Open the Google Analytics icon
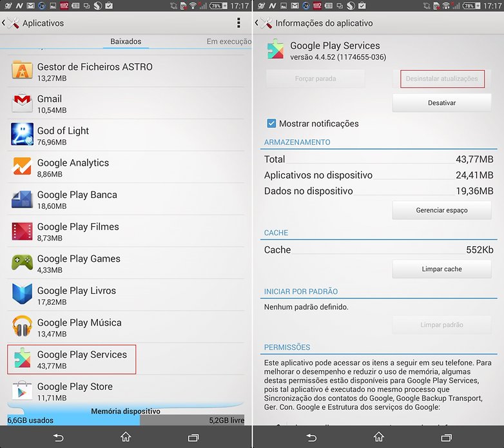Image resolution: width=504 pixels, height=448 pixels. 22,166
